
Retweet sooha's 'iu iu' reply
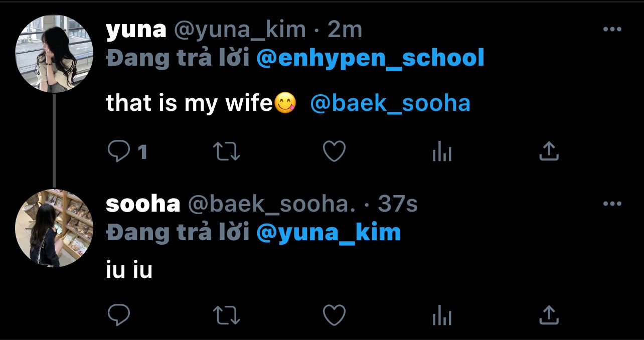(x=227, y=315)
